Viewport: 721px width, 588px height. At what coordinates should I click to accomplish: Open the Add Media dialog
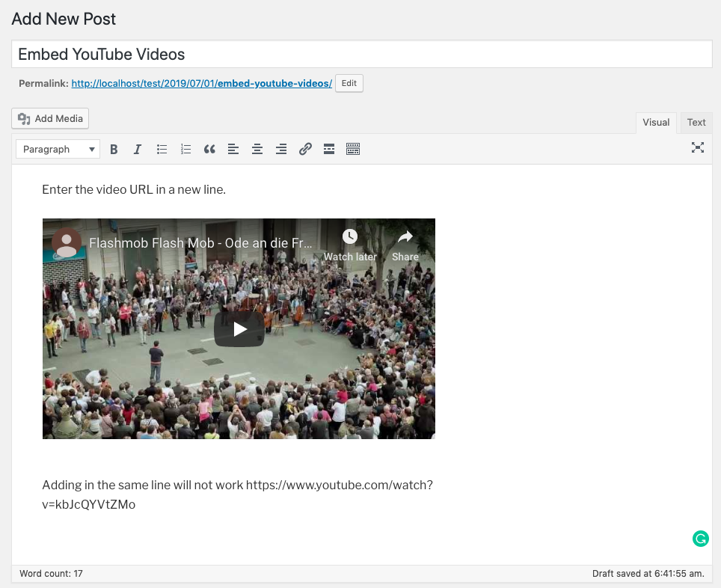point(49,118)
